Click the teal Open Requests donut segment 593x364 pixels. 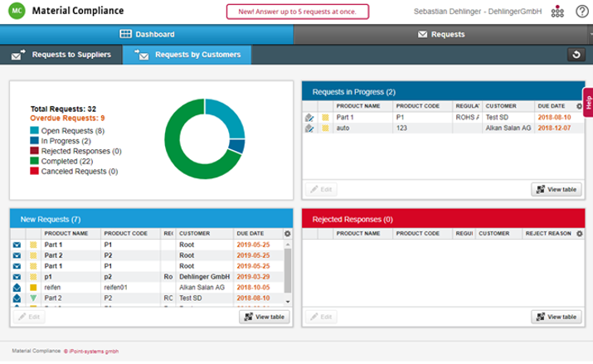[x=227, y=115]
